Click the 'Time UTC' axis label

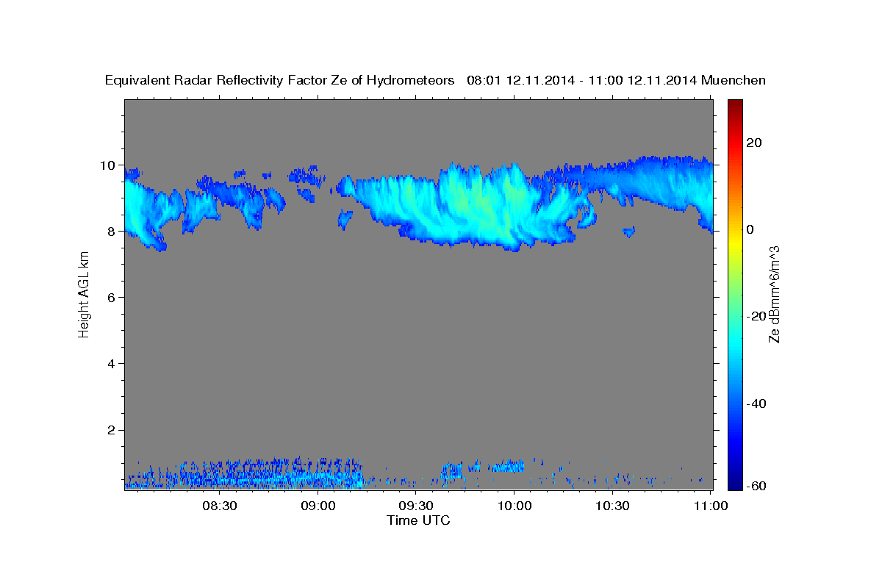pos(418,520)
